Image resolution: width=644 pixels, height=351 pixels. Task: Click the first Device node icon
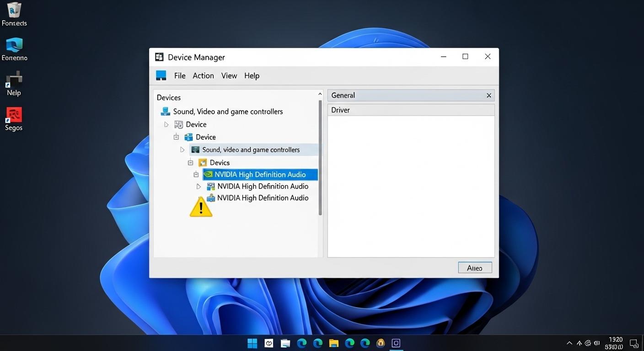pyautogui.click(x=178, y=124)
